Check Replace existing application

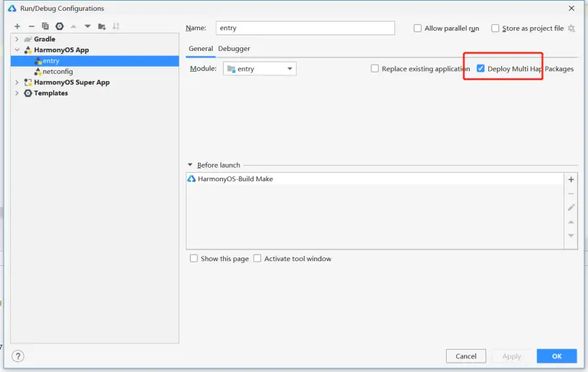click(x=374, y=68)
